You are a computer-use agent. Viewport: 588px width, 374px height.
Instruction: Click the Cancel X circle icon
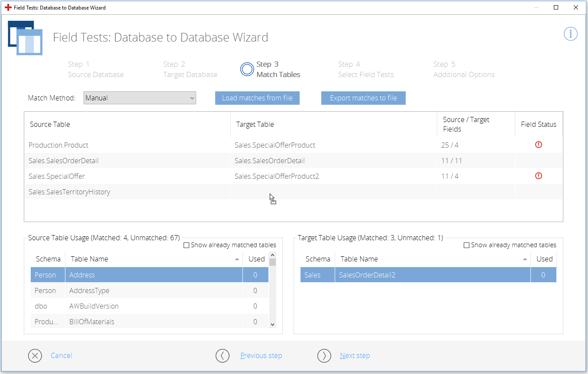tap(35, 355)
